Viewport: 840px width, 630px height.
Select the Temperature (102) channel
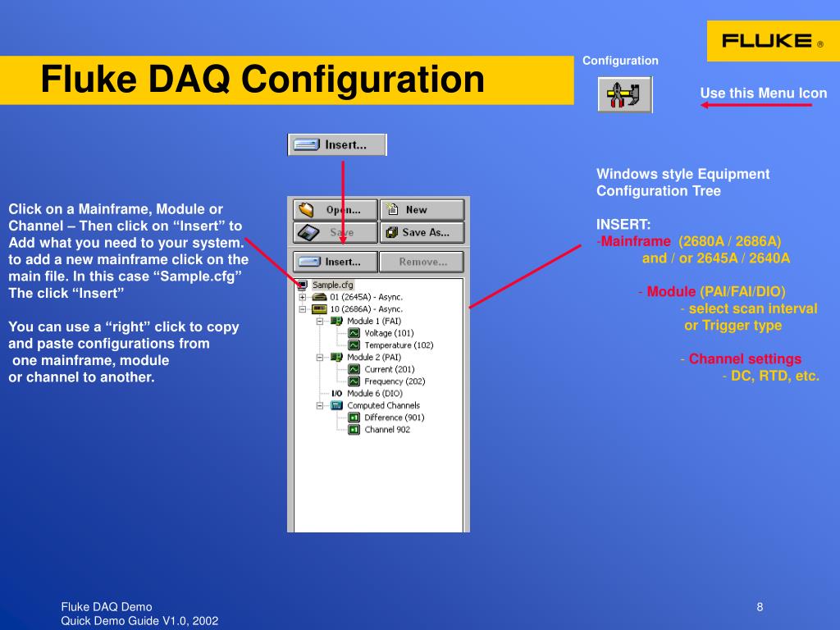point(399,345)
